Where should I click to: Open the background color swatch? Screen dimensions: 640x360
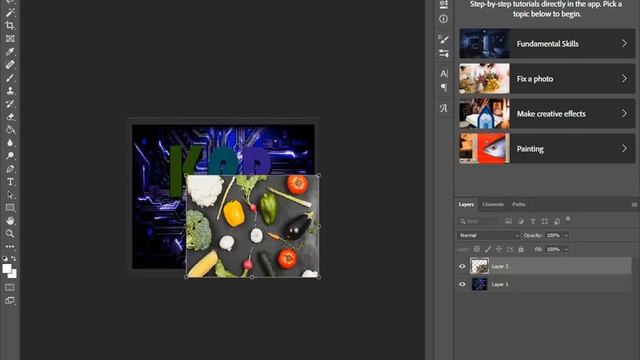click(x=14, y=275)
